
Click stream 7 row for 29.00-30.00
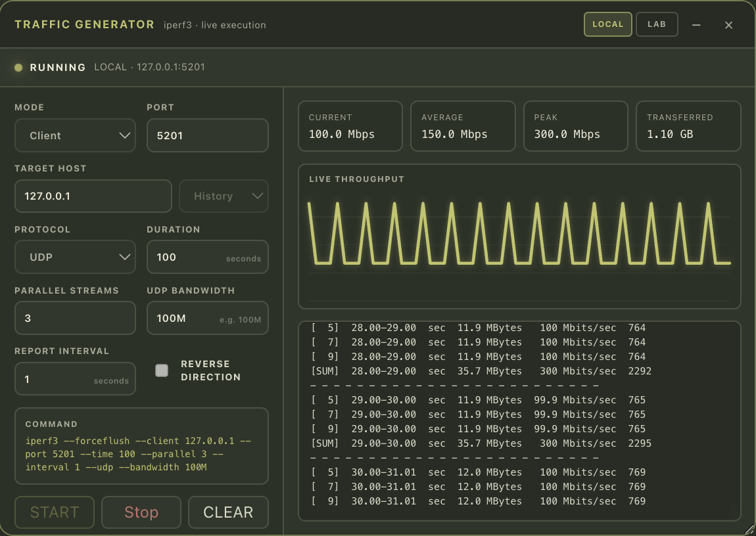[x=479, y=414]
